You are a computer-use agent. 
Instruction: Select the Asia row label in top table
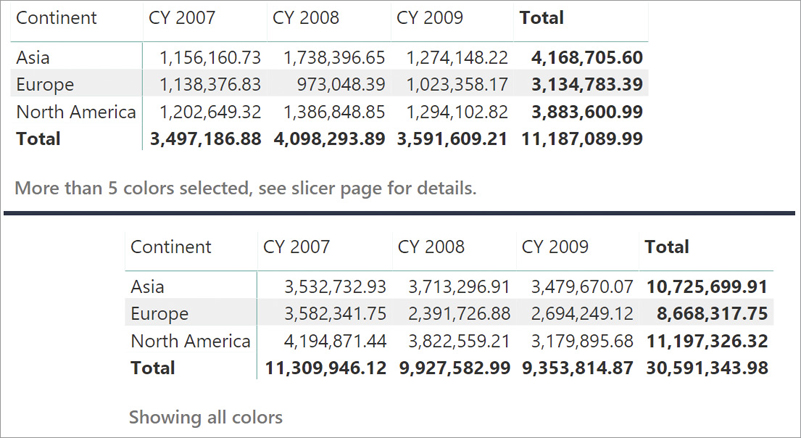coord(33,57)
